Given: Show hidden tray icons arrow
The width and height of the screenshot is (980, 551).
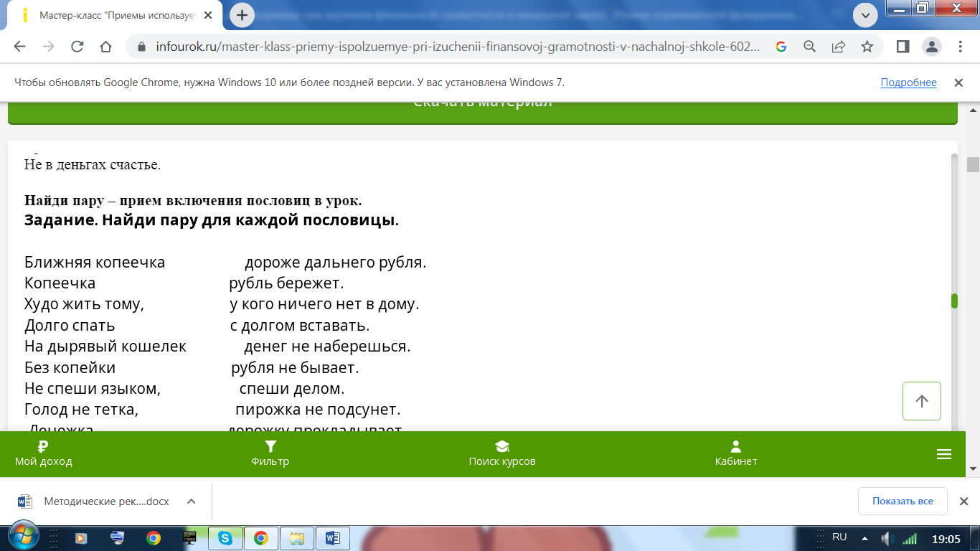Looking at the screenshot, I should (864, 538).
